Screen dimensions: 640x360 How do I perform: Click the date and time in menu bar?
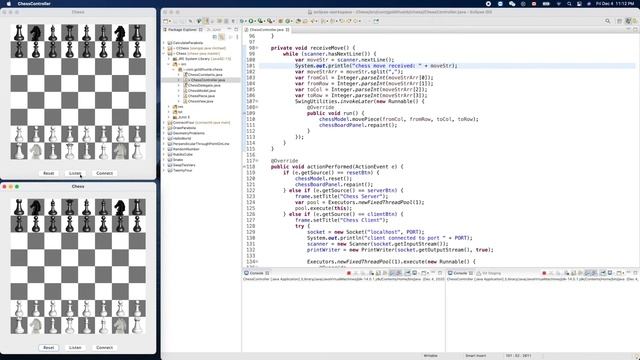click(615, 4)
